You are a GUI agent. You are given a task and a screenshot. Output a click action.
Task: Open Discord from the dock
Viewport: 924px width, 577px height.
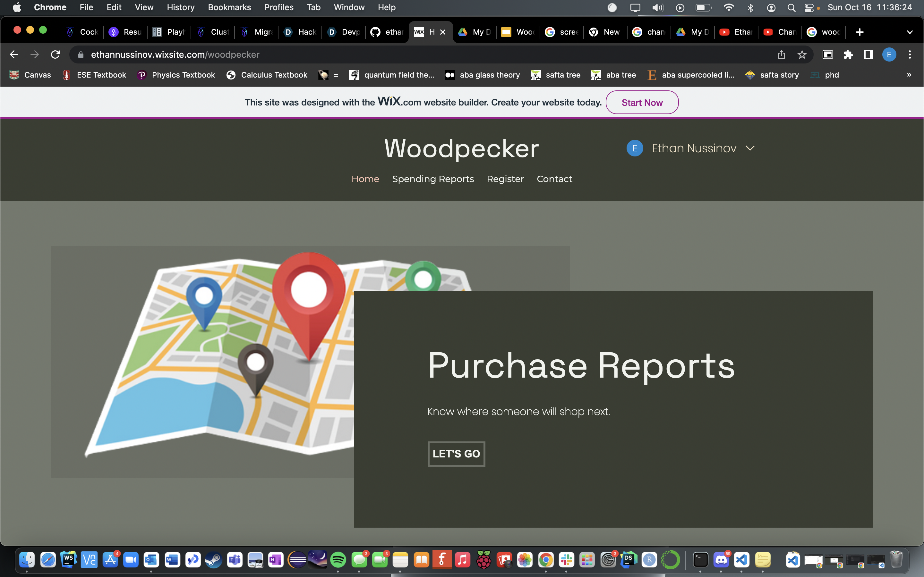pos(721,560)
